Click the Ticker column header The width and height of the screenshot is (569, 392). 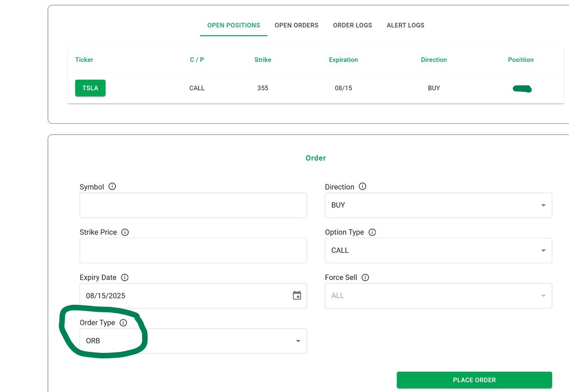click(84, 60)
